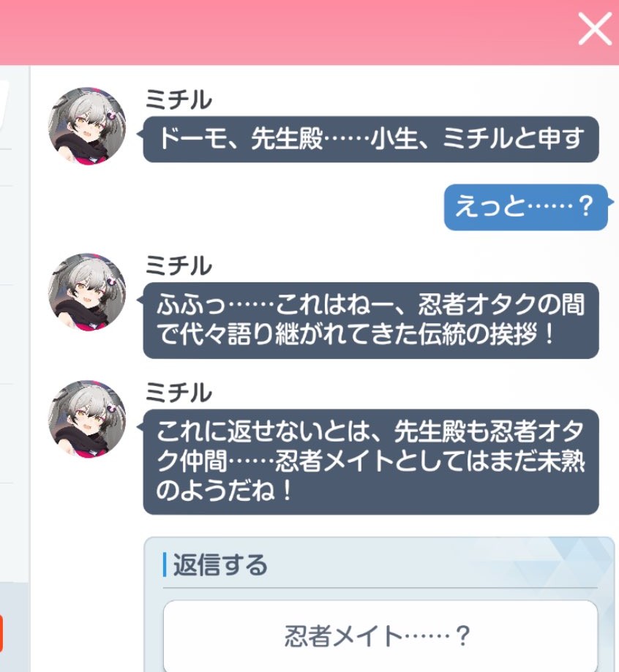Select the reply option 忍者メイト……？
Image resolution: width=619 pixels, height=672 pixels.
pyautogui.click(x=380, y=636)
